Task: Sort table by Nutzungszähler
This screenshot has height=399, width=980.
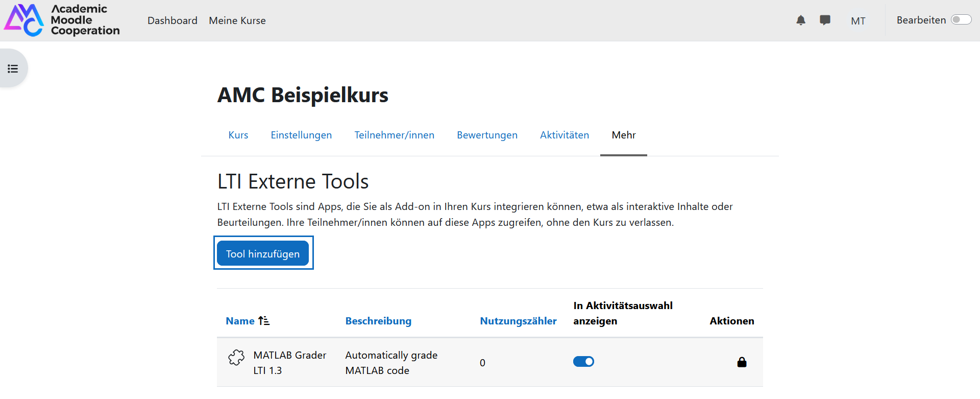Action: click(518, 321)
